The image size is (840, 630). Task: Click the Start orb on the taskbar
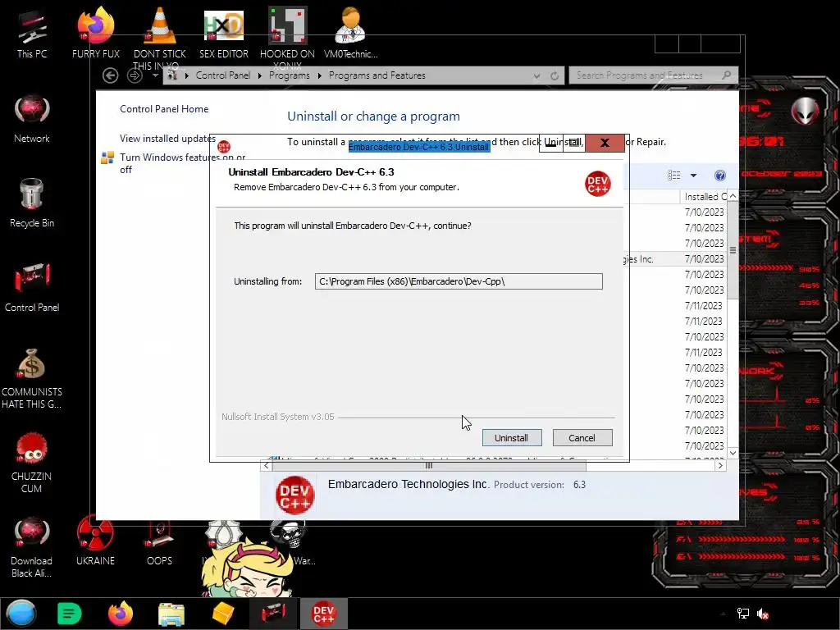click(21, 614)
